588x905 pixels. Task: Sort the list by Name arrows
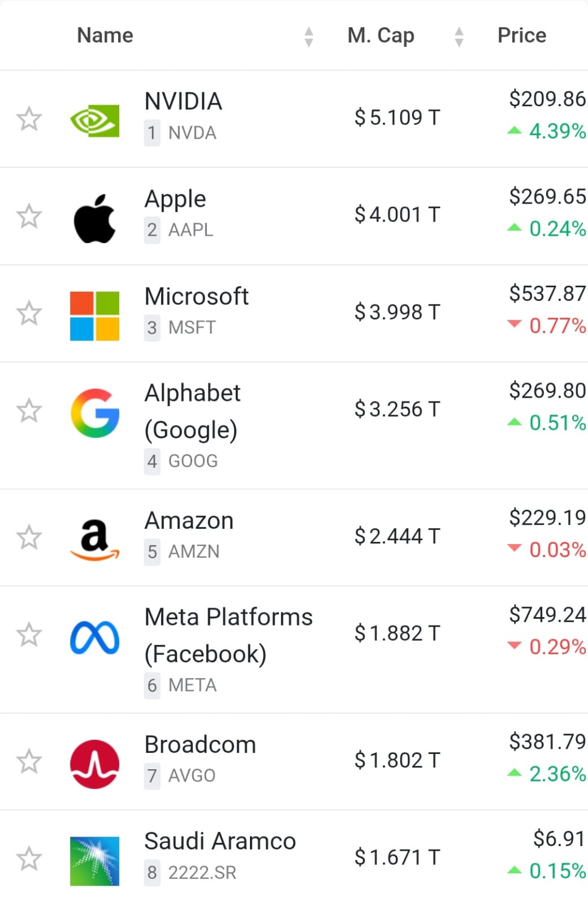(309, 36)
